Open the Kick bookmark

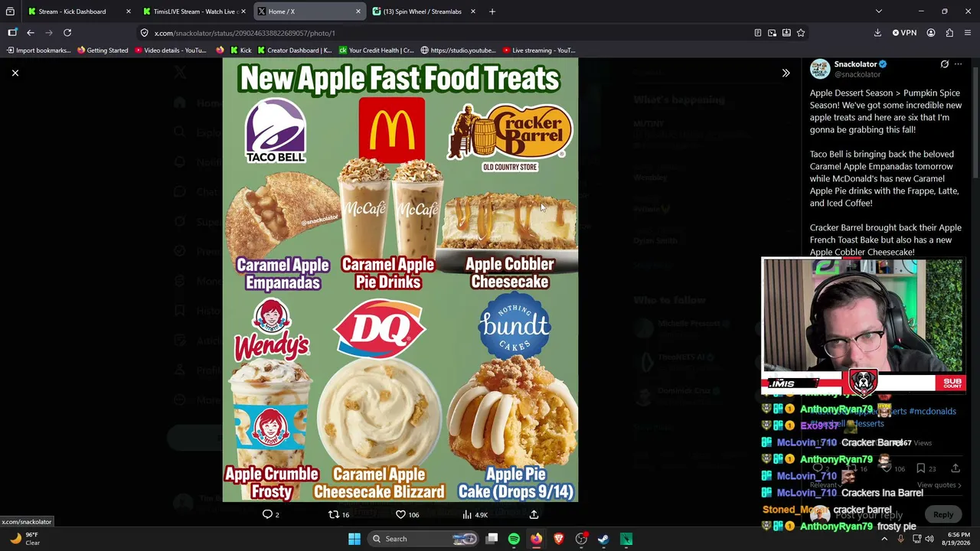click(x=240, y=51)
